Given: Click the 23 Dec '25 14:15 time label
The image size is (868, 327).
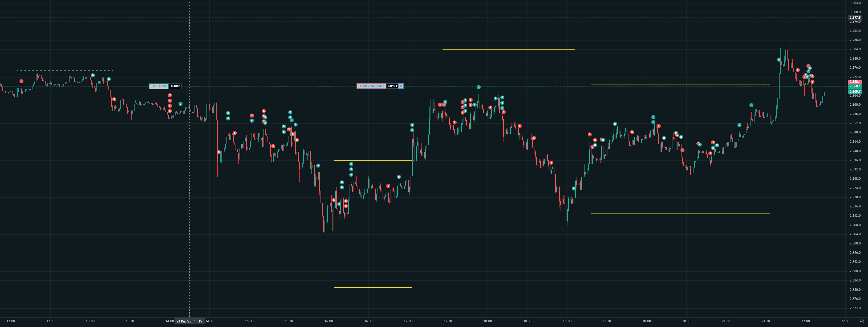Looking at the screenshot, I should pos(189,321).
